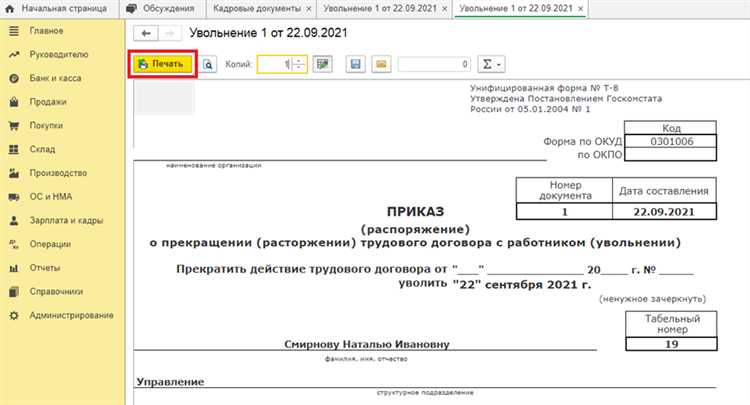
Task: Click the hamburger icon beside Главное
Action: (14, 31)
